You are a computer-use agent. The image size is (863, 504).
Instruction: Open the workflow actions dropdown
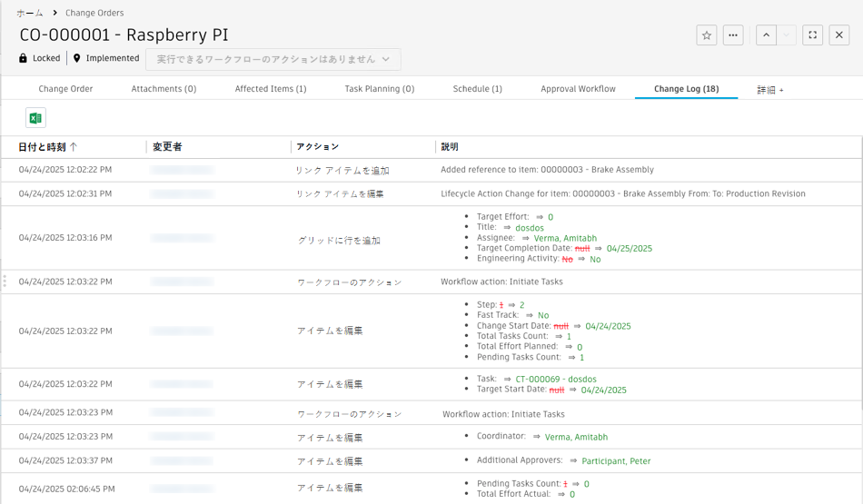[x=273, y=59]
